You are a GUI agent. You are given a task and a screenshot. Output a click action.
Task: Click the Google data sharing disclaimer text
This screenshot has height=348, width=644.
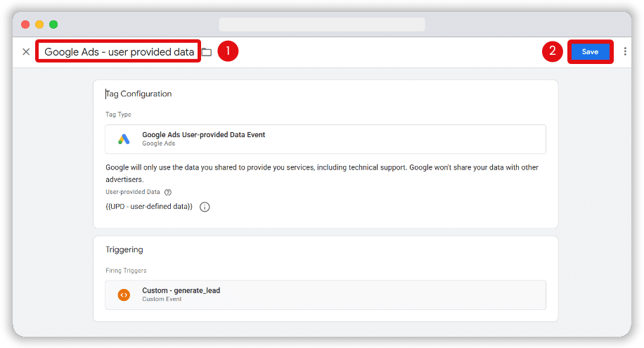tap(322, 174)
